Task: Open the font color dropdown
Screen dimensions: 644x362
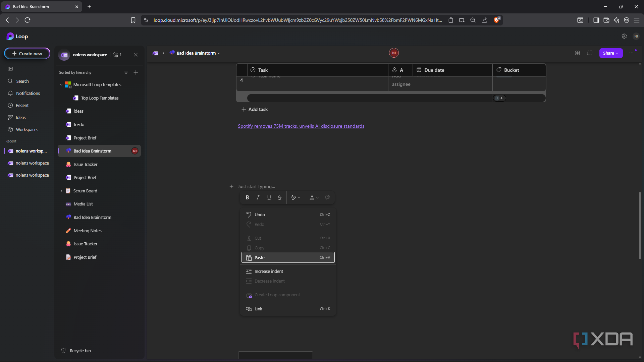Action: pos(314,197)
